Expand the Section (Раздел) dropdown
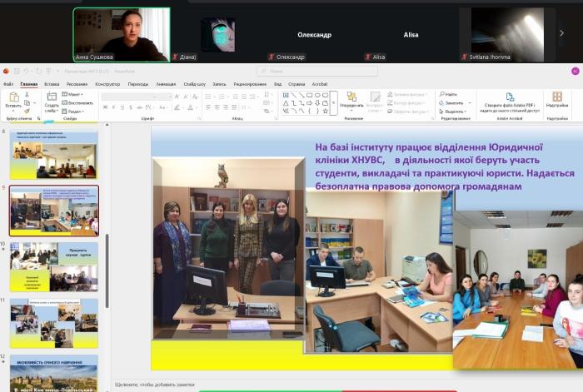This screenshot has height=392, width=583. pos(73,111)
